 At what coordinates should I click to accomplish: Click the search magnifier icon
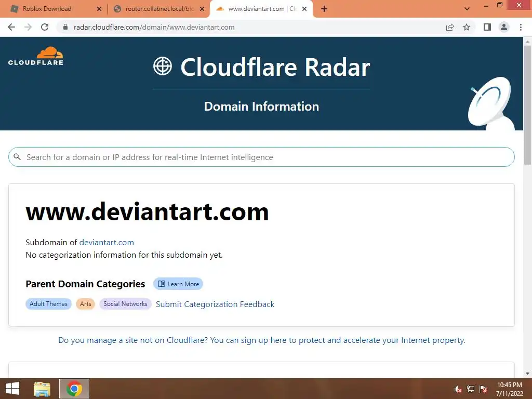(x=17, y=157)
